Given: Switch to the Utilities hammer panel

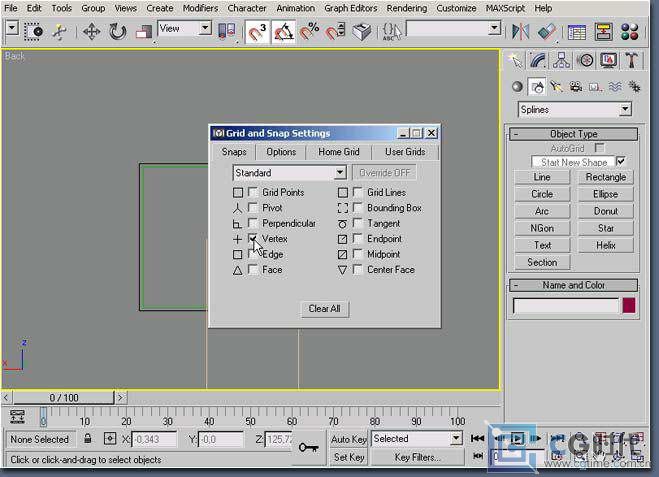Looking at the screenshot, I should 631,61.
